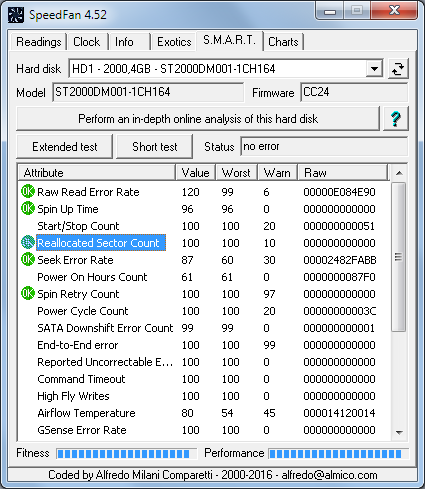Click the Value column header
The image size is (425, 489).
(196, 173)
